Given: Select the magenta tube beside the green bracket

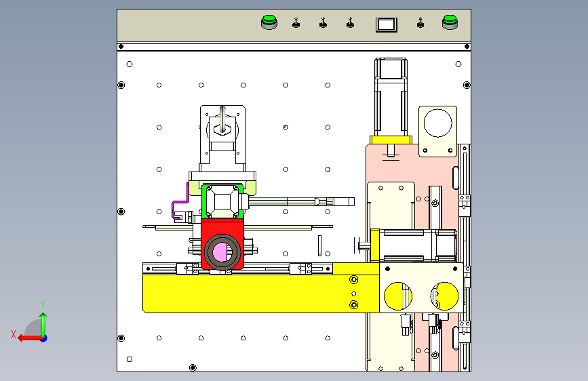Looking at the screenshot, I should pos(180,201).
